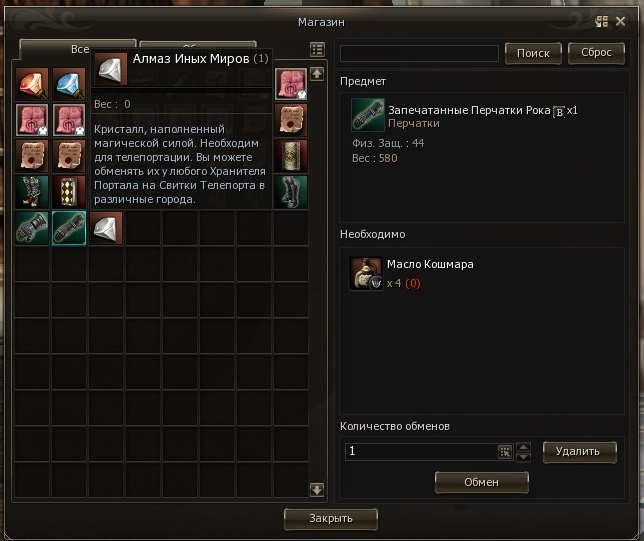Click the Масло Кошмара ingredient icon
The width and height of the screenshot is (644, 541).
point(366,274)
